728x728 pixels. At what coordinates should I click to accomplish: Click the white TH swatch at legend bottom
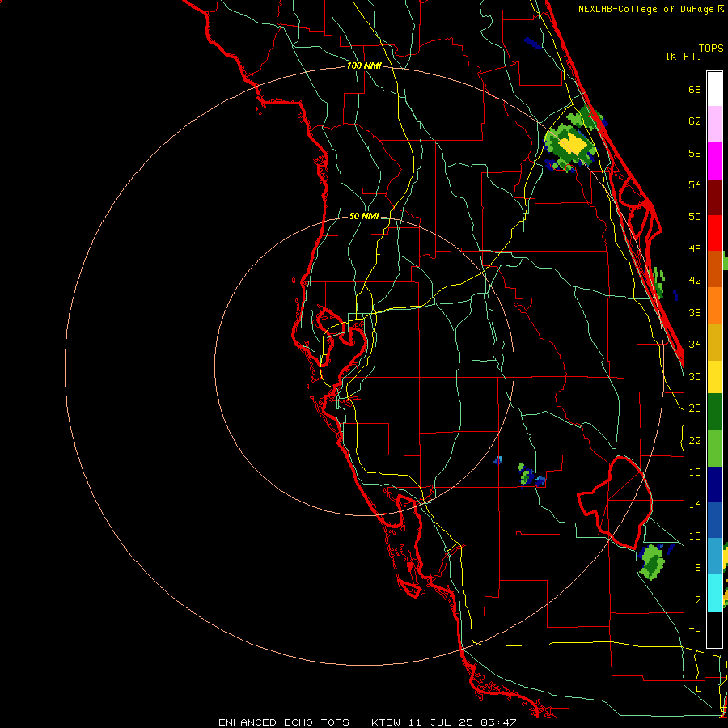(714, 629)
